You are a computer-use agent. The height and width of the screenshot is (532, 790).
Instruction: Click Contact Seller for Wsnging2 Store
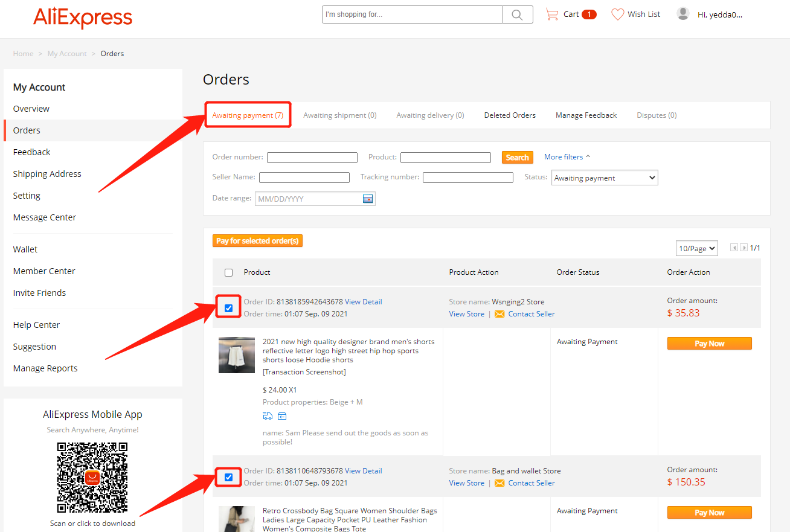point(531,314)
